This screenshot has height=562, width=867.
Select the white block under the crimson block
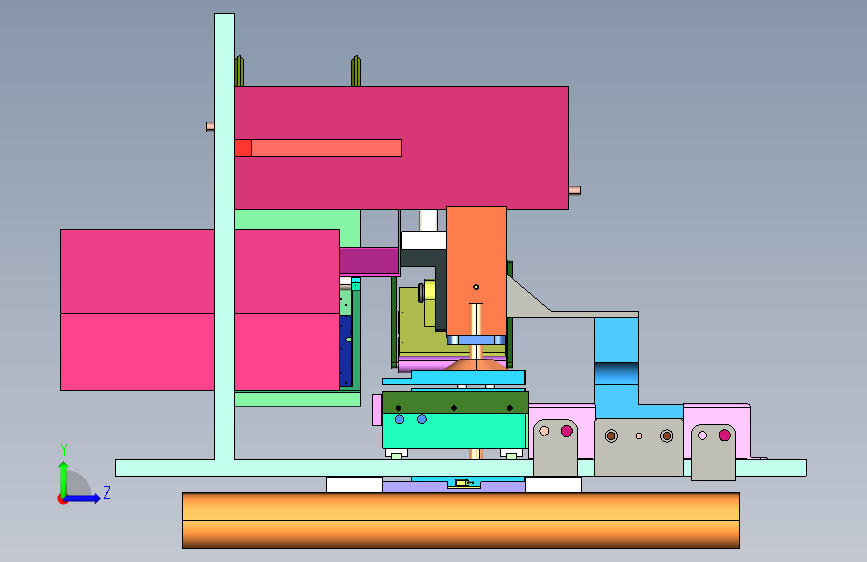(x=424, y=241)
